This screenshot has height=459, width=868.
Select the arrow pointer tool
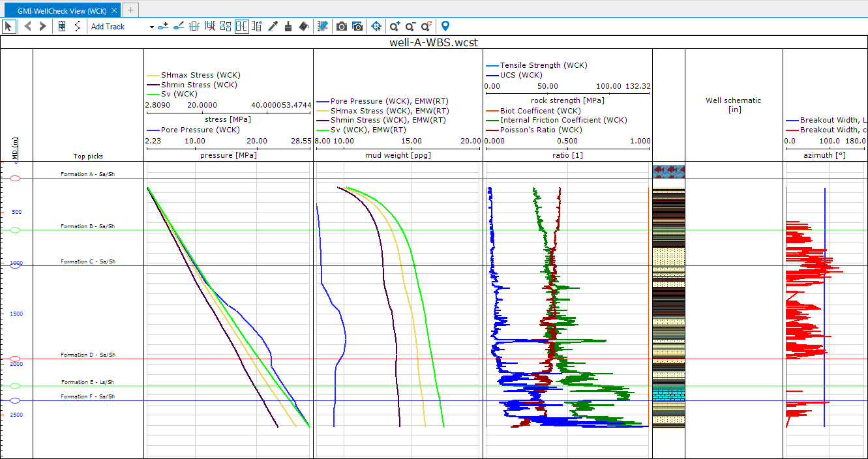[x=8, y=27]
